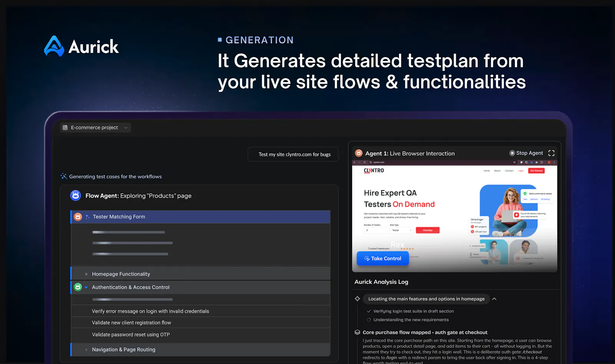Select Verify error message on login test case
Screen dimensions: 615x364
(x=200, y=311)
